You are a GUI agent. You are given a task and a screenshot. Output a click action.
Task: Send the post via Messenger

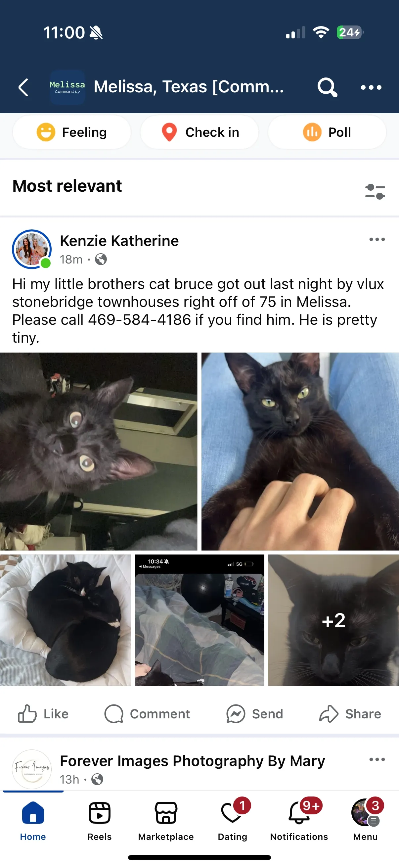point(254,714)
